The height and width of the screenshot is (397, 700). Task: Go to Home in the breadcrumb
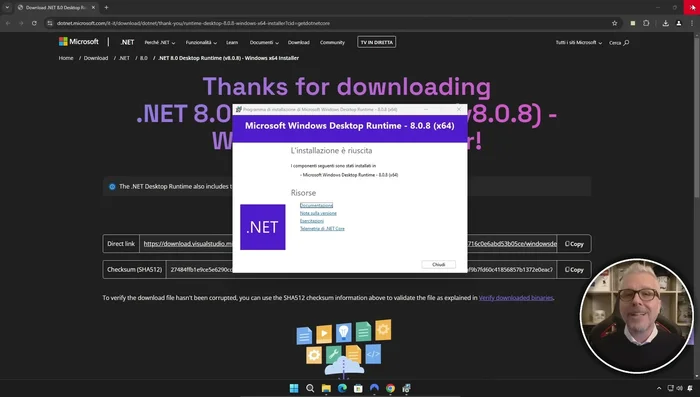[x=66, y=58]
